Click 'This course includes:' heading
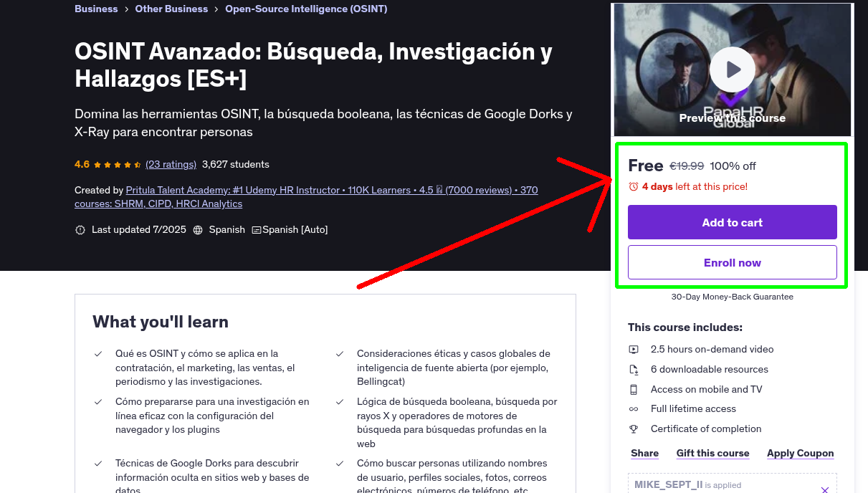 click(685, 327)
